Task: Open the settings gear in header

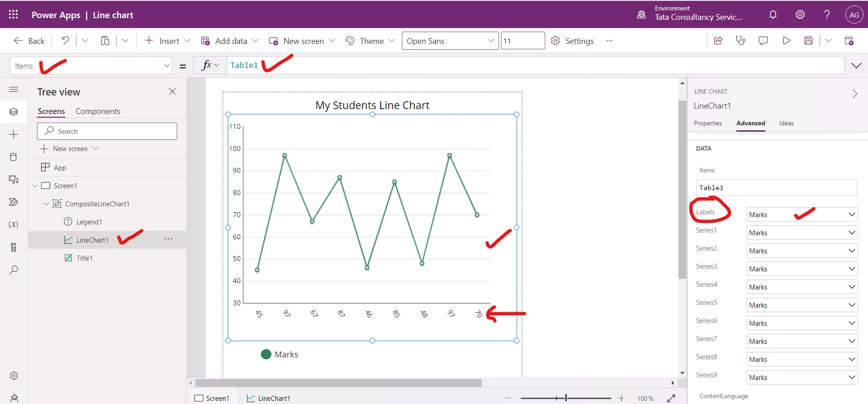Action: tap(800, 14)
